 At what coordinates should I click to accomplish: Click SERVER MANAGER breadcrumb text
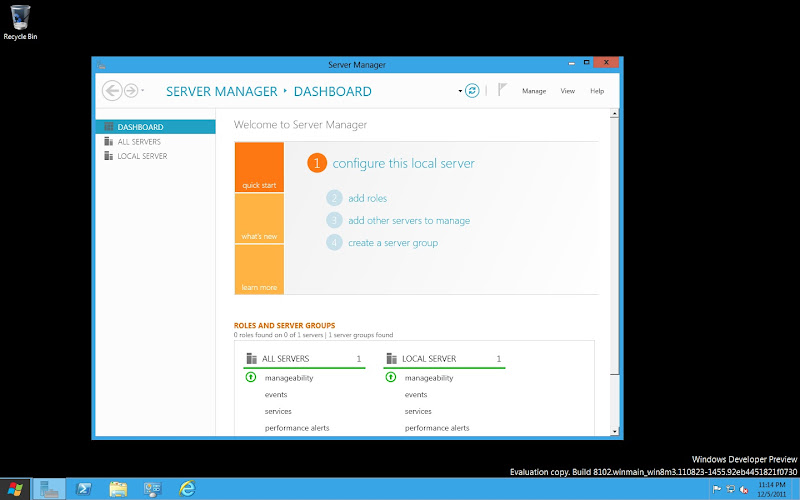(x=221, y=91)
